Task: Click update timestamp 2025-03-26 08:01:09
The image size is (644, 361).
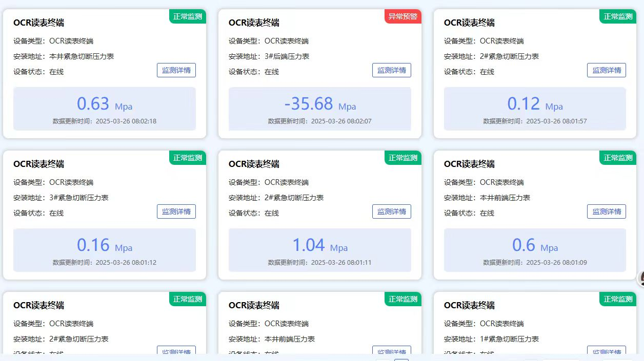Action: (556, 263)
